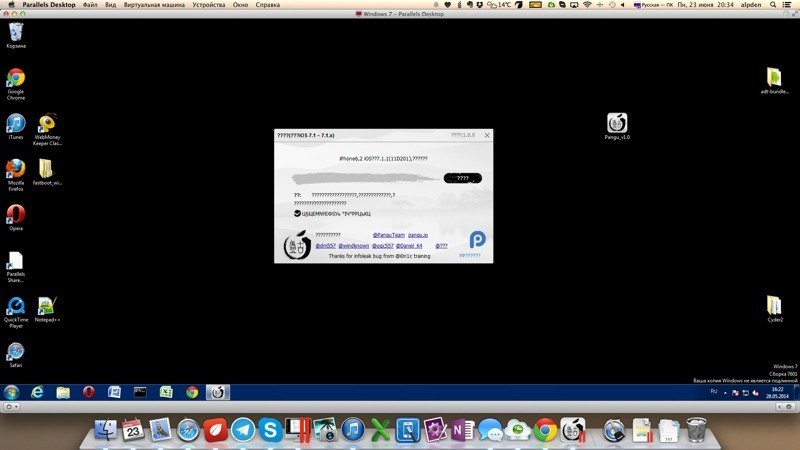Open the Pangu_v1.0 desktop icon
The image size is (800, 450).
[x=617, y=123]
